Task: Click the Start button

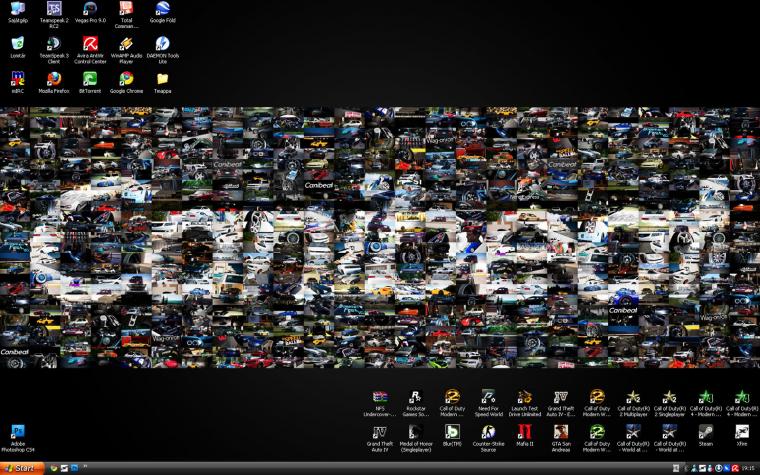Action: [x=22, y=468]
